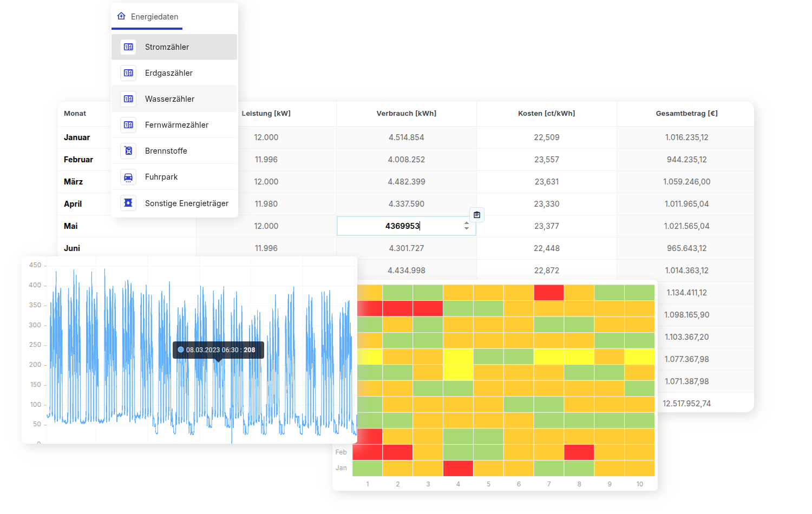Increment the Mai consumption value with up arrow

[x=466, y=222]
